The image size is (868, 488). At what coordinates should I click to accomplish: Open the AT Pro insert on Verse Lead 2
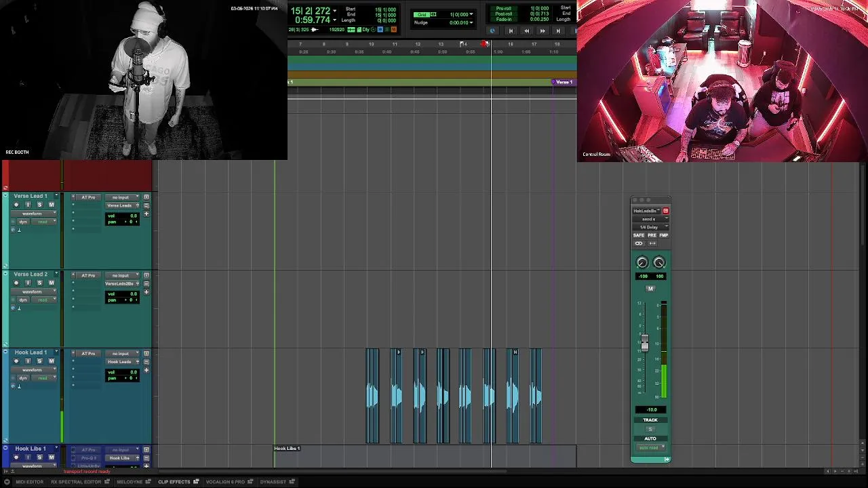[88, 275]
